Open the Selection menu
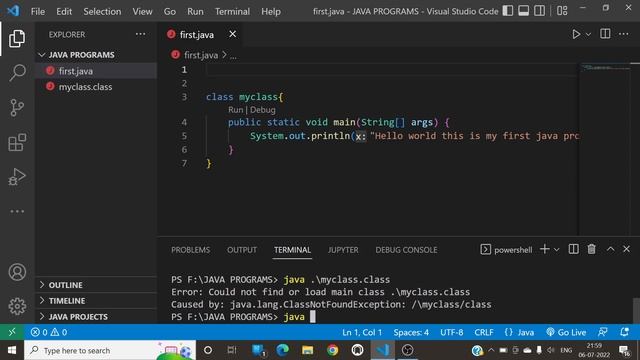 point(102,11)
